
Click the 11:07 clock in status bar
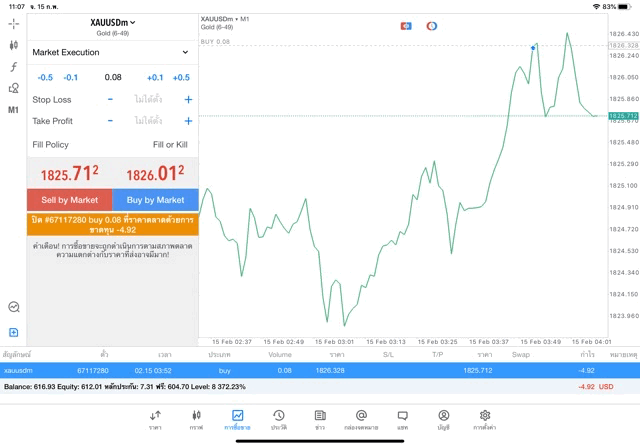pos(17,7)
